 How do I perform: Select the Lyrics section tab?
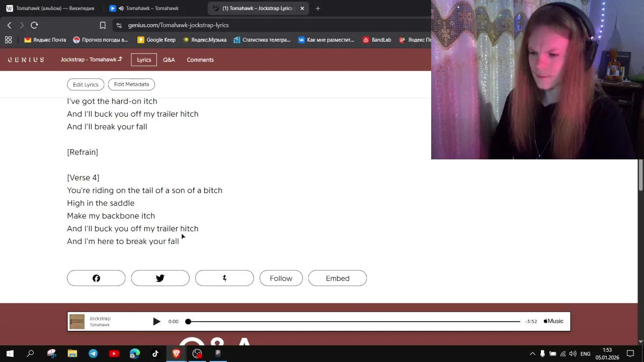(144, 60)
